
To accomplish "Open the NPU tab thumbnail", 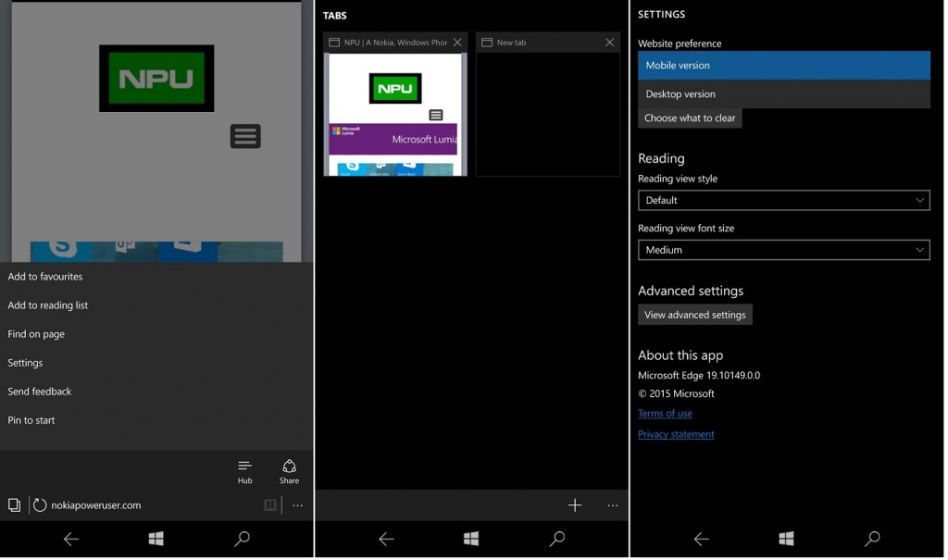I will tap(395, 114).
